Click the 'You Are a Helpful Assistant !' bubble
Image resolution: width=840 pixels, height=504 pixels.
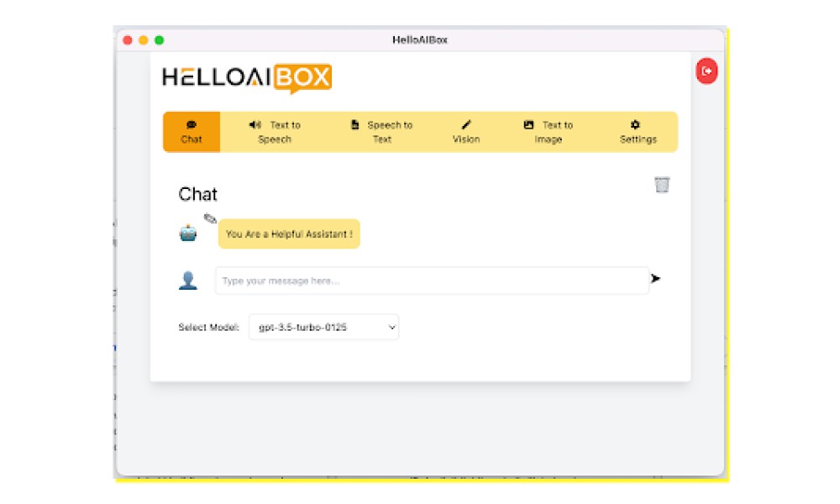click(x=289, y=234)
